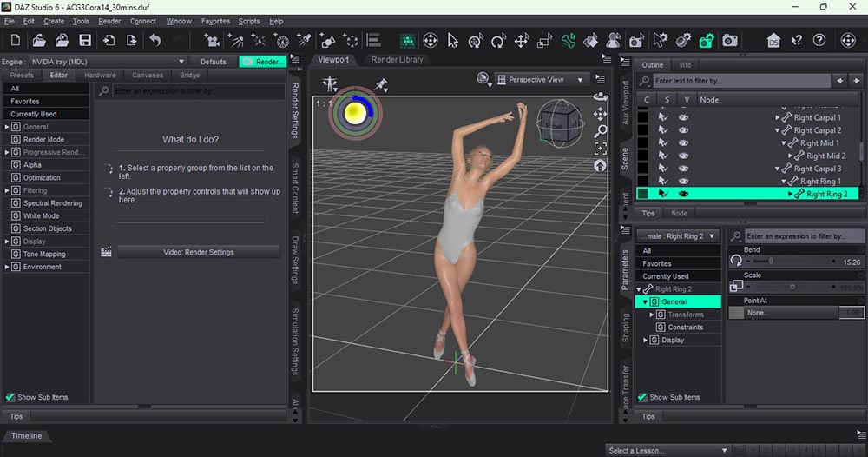Switch to the Canvases tab

click(148, 76)
